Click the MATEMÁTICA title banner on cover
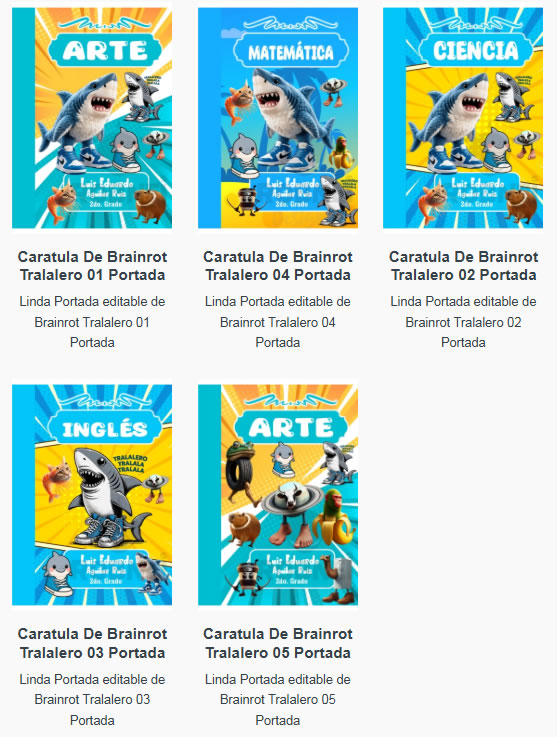Image resolution: width=557 pixels, height=737 pixels. coord(291,52)
